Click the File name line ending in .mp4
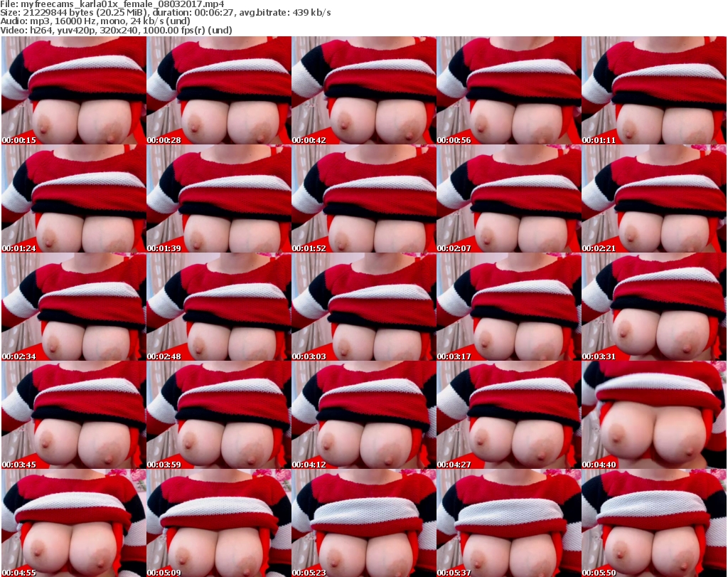Screen dimensions: 728x577 tap(112, 4)
